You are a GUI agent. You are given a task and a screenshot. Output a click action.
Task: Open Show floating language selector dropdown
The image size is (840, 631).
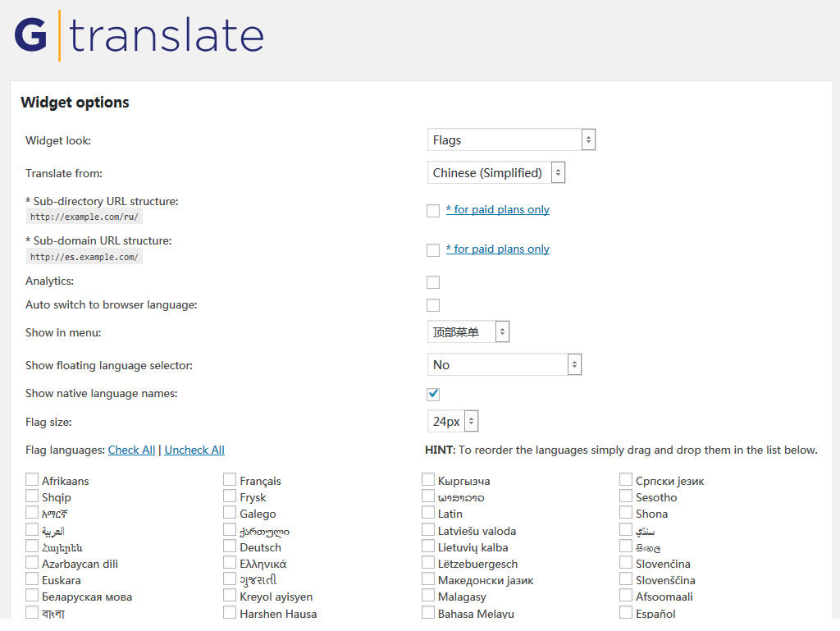tap(504, 364)
